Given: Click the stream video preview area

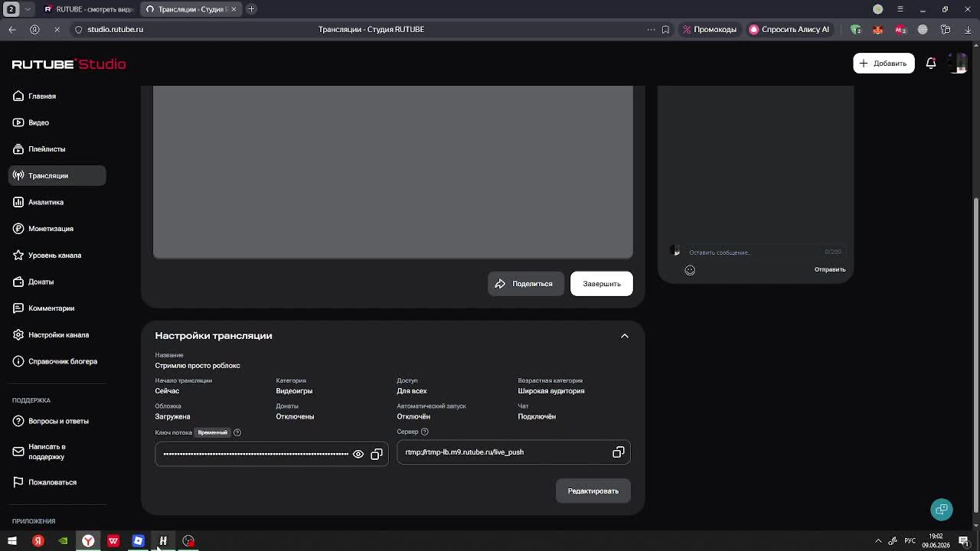Looking at the screenshot, I should 394,172.
